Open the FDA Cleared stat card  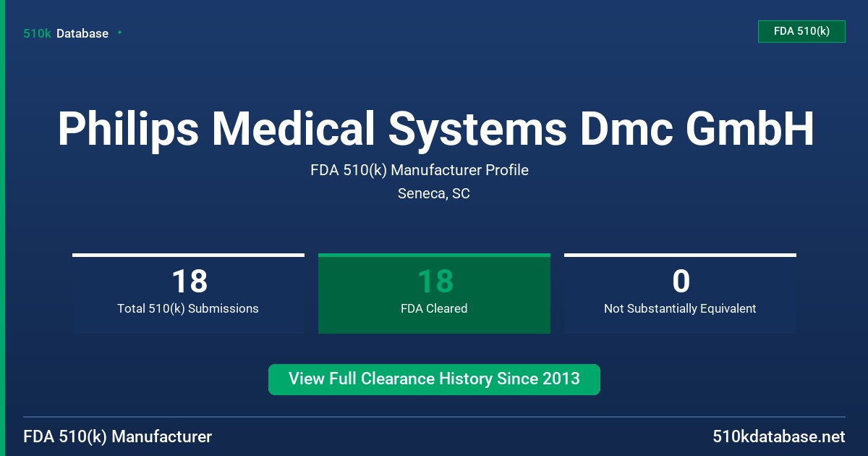[434, 293]
